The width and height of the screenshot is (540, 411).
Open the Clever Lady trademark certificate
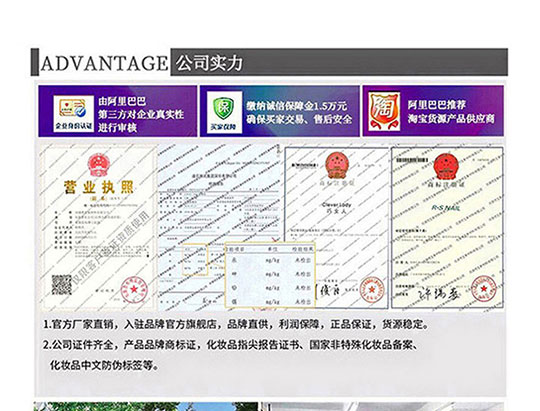(336, 228)
